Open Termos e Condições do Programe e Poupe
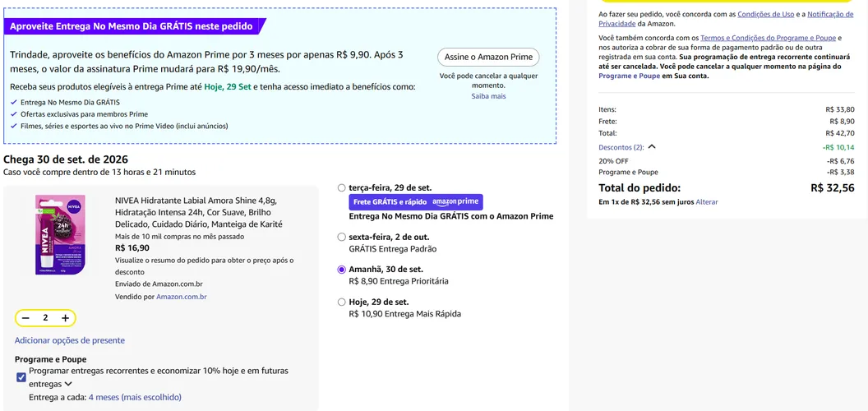The height and width of the screenshot is (411, 868). click(x=769, y=38)
